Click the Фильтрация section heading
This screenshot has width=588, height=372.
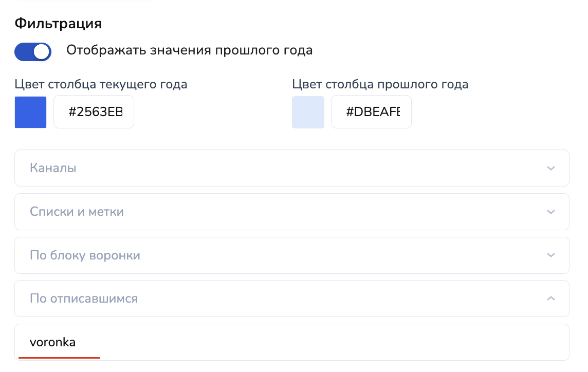coord(58,24)
